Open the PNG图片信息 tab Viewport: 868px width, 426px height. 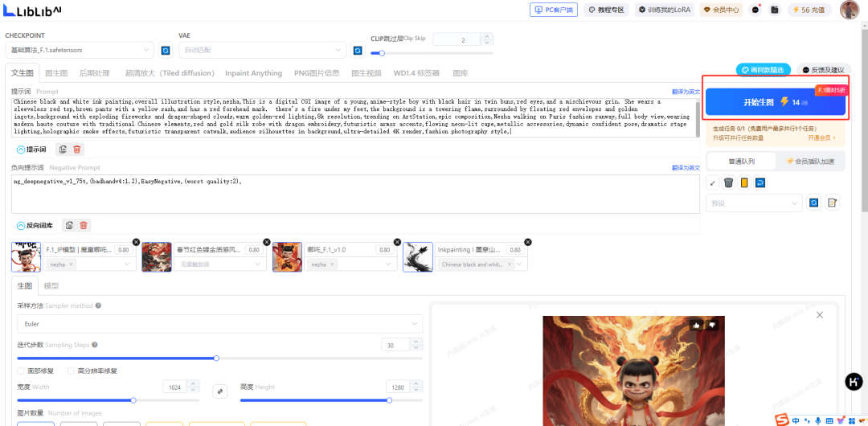[317, 73]
